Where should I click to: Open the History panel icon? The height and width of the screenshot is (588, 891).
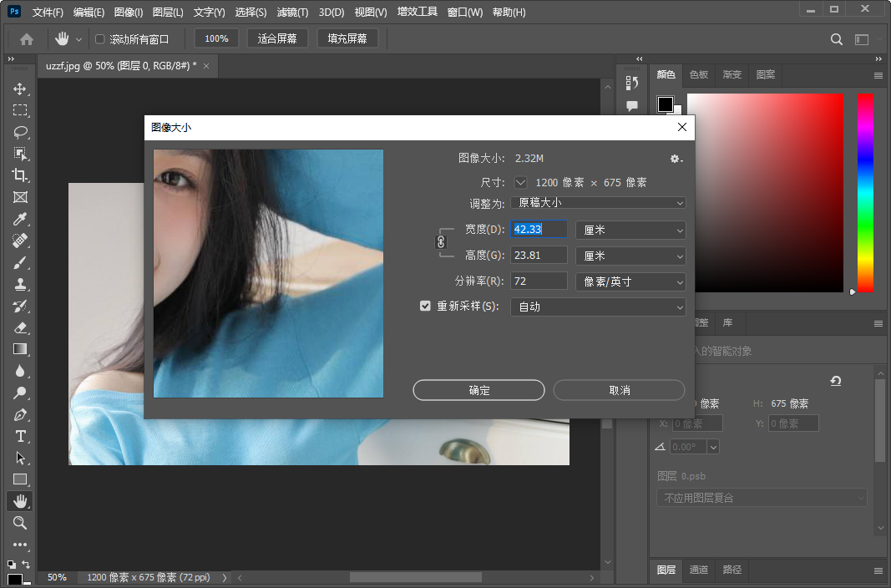point(632,83)
